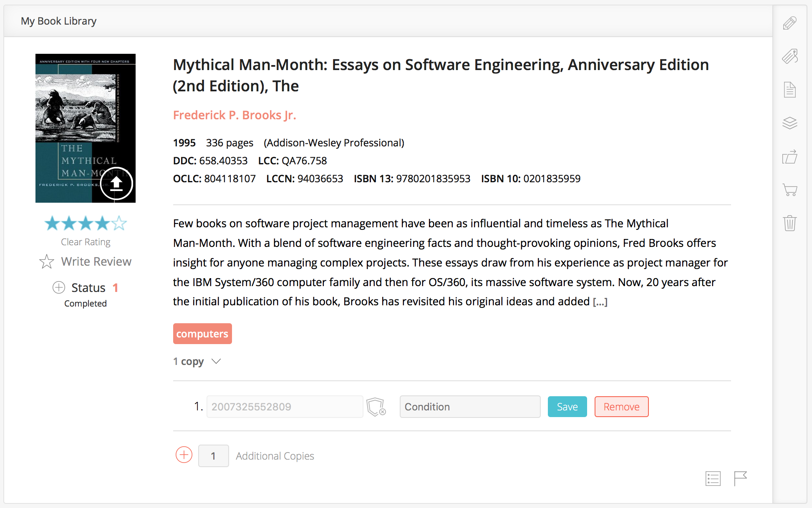The image size is (812, 508).
Task: Save the copy details
Action: coord(567,407)
